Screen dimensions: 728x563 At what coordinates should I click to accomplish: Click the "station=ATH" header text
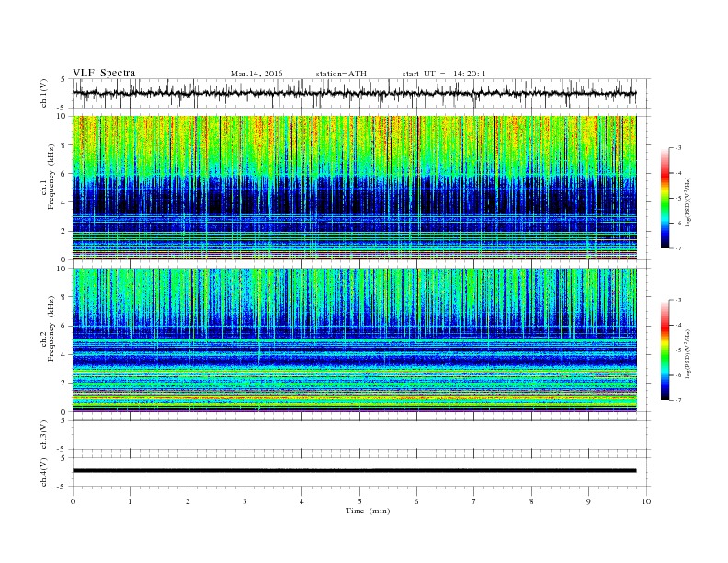click(x=341, y=74)
